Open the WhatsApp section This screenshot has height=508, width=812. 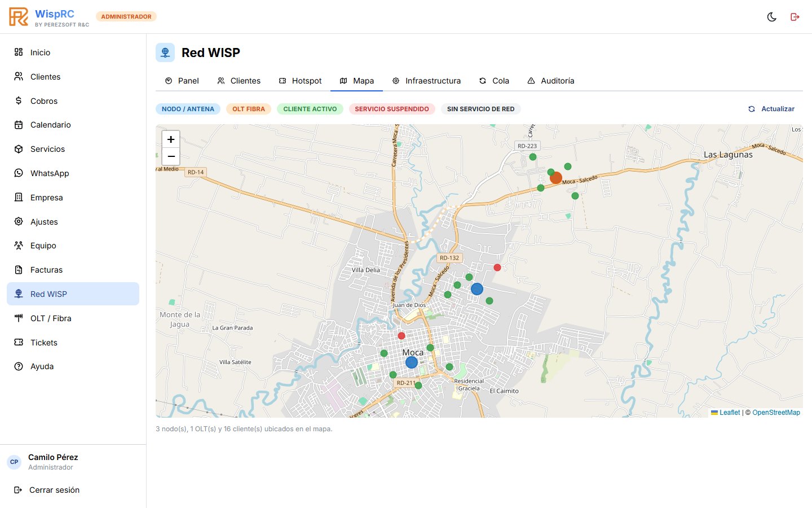(x=73, y=173)
